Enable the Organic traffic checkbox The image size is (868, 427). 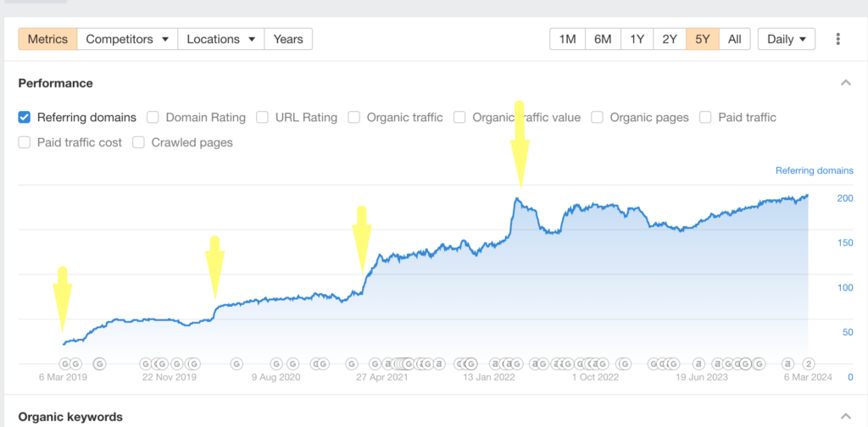pyautogui.click(x=354, y=118)
